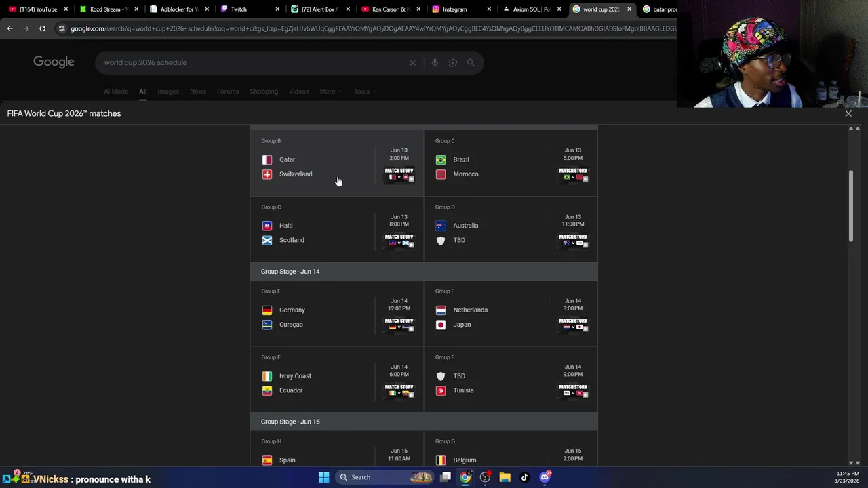Click the Germany flag icon
The height and width of the screenshot is (488, 868).
coord(267,310)
